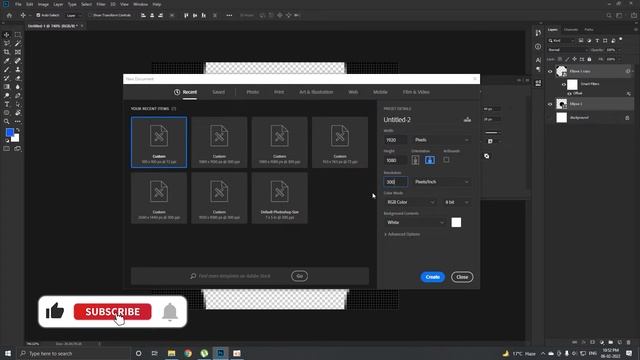The width and height of the screenshot is (640, 360).
Task: Open the Pixels/Inch resolution units dropdown
Action: (441, 182)
